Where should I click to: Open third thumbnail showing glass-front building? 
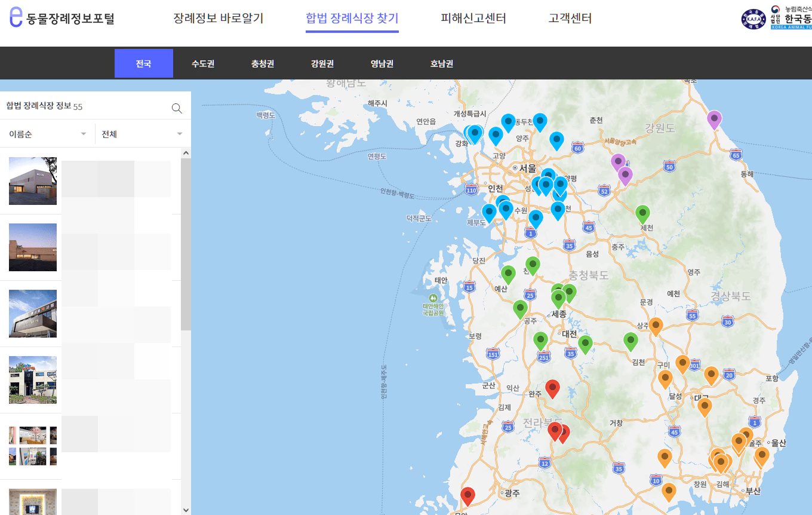[33, 314]
